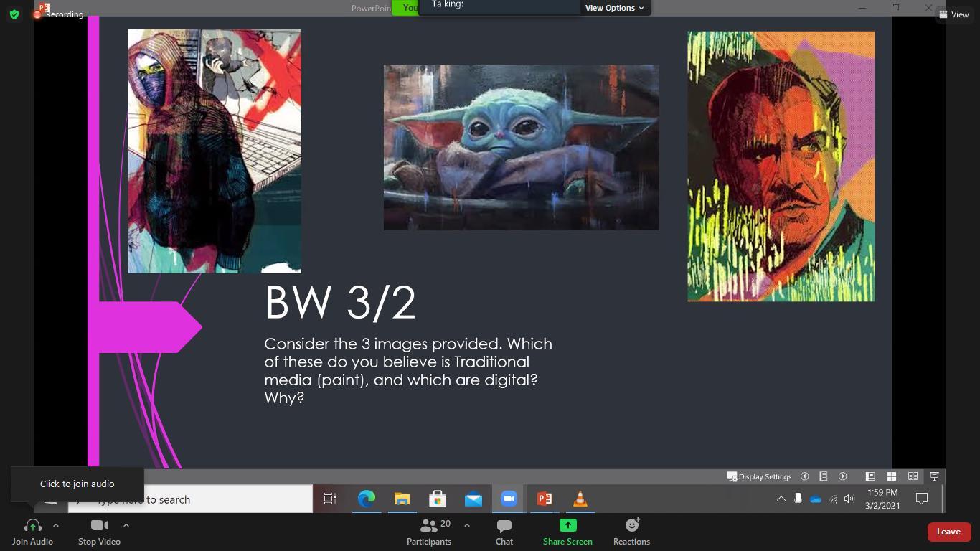Screen dimensions: 980x551
Task: Go to next slide arrow in status bar
Action: click(843, 476)
